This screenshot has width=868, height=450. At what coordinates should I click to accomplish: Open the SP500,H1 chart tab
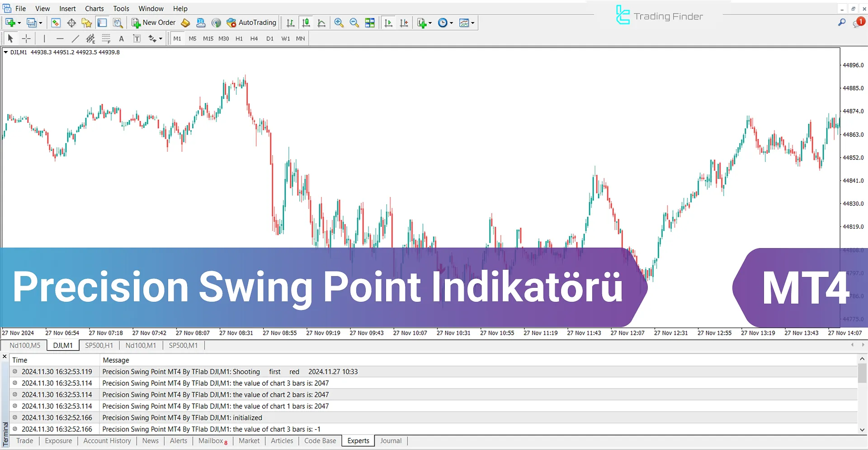point(99,345)
